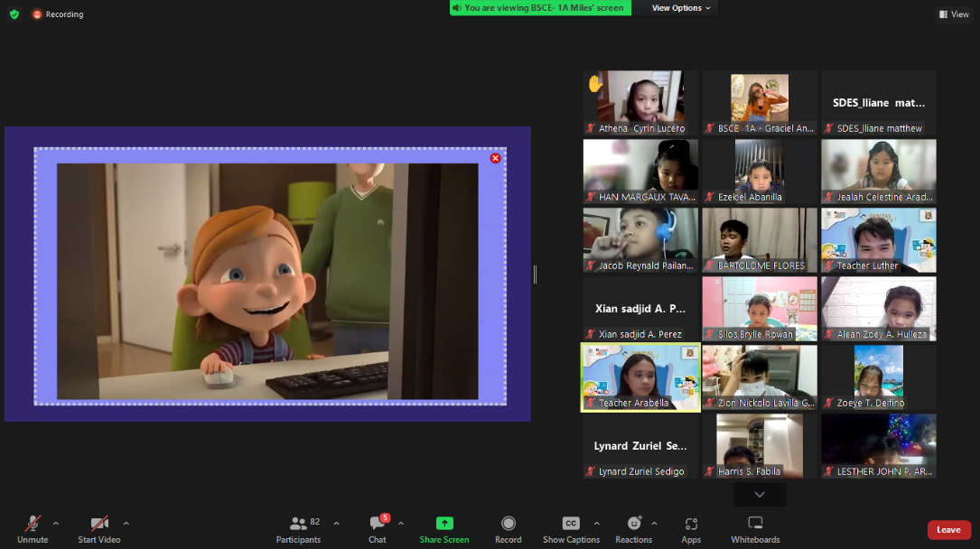Select Alean Zoey A. Hulleza tile
Screen dimensions: 980x549
click(x=879, y=309)
